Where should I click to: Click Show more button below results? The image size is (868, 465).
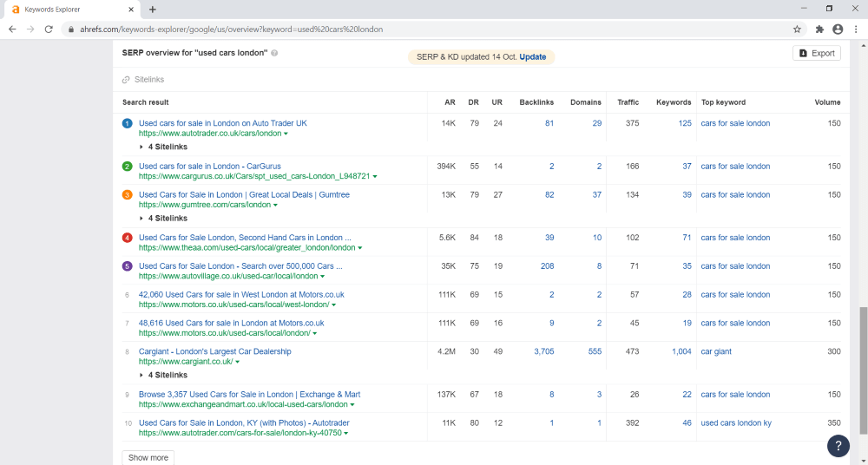(148, 457)
